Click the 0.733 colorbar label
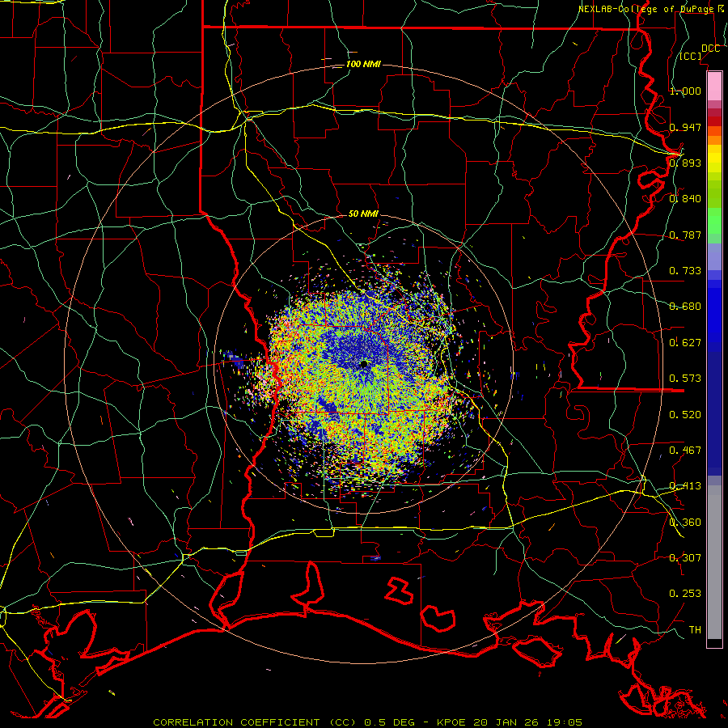Screen dimensions: 728x728 point(685,271)
